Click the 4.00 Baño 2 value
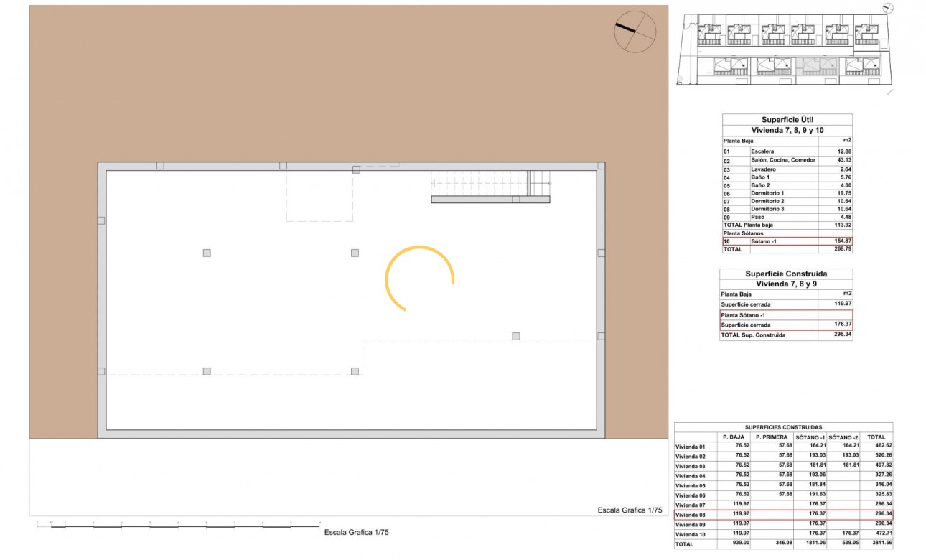The width and height of the screenshot is (926, 560). click(x=845, y=185)
